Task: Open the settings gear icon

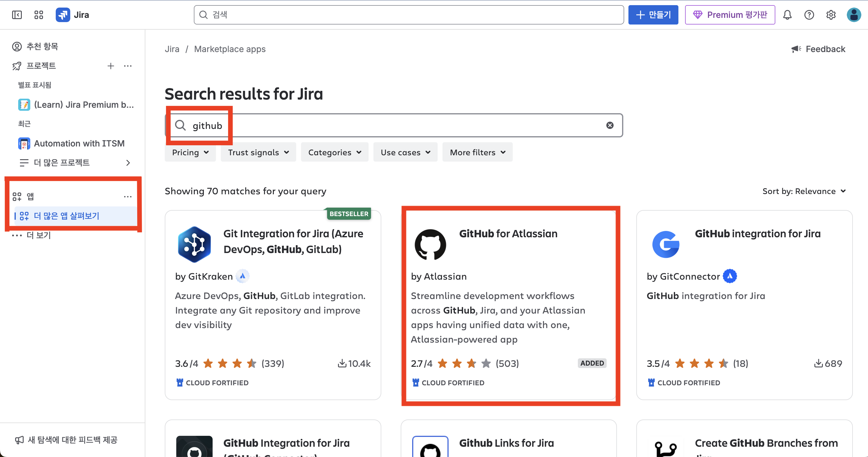Action: (x=831, y=15)
